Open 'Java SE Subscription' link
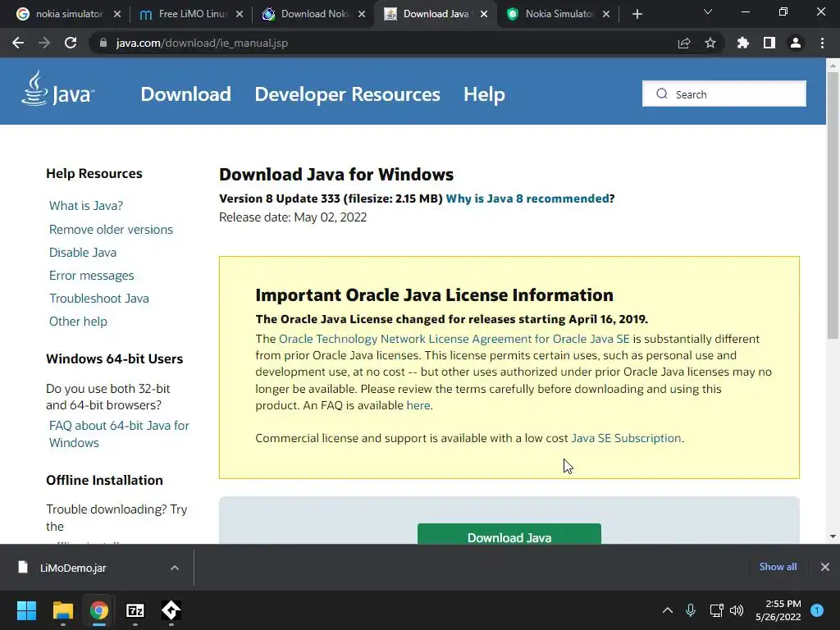The width and height of the screenshot is (840, 630). tap(626, 438)
